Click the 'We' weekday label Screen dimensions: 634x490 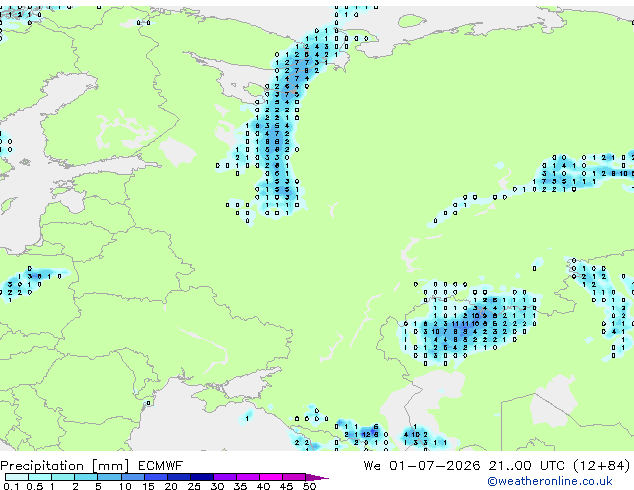372,466
